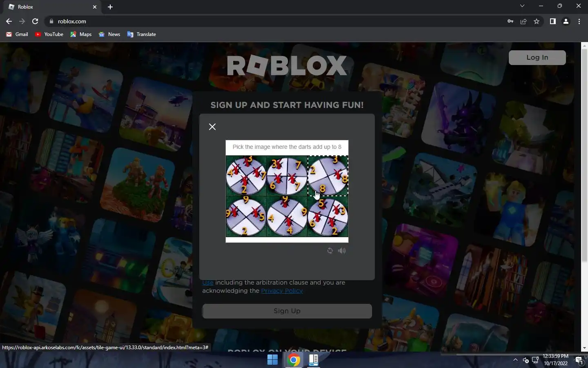Close the captcha dialog with the X

tap(212, 127)
